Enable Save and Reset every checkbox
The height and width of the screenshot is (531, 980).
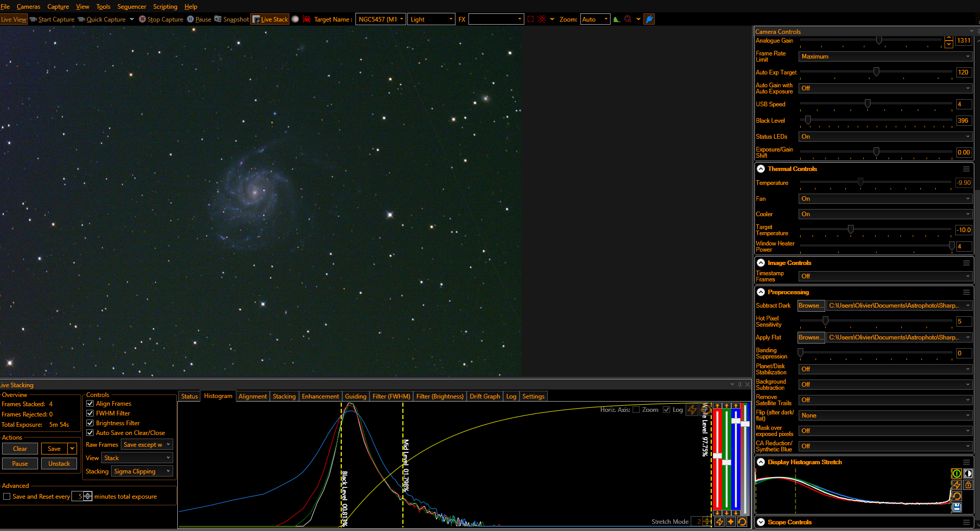coord(7,497)
